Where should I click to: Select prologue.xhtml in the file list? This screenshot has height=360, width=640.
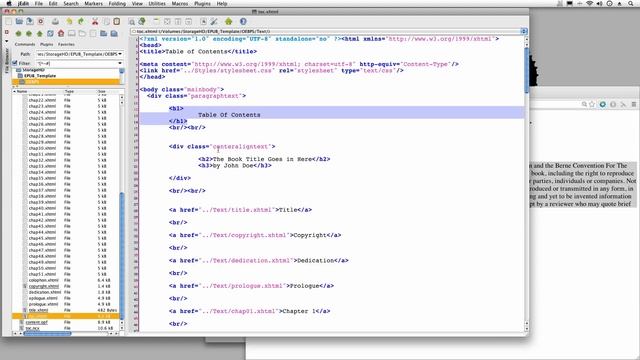(x=43, y=304)
